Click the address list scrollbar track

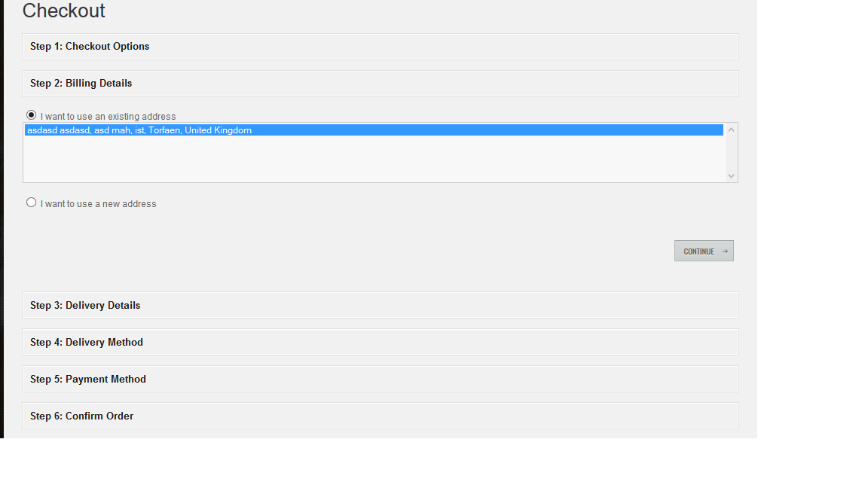(x=731, y=153)
